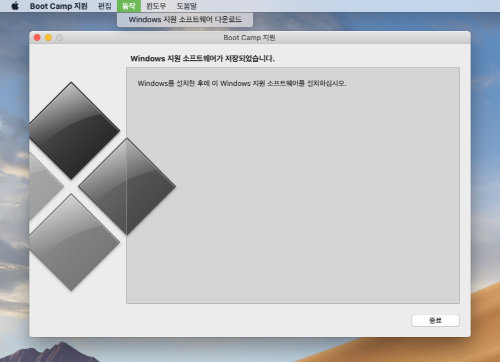Click the Boot Camp diamond logo
Viewport: 500px width, 362px height.
pyautogui.click(x=102, y=187)
